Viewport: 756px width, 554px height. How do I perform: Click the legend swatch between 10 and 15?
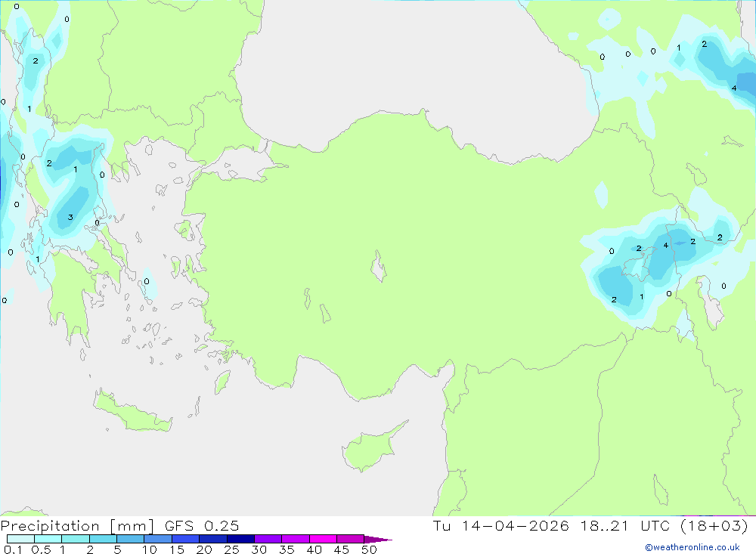pyautogui.click(x=158, y=539)
